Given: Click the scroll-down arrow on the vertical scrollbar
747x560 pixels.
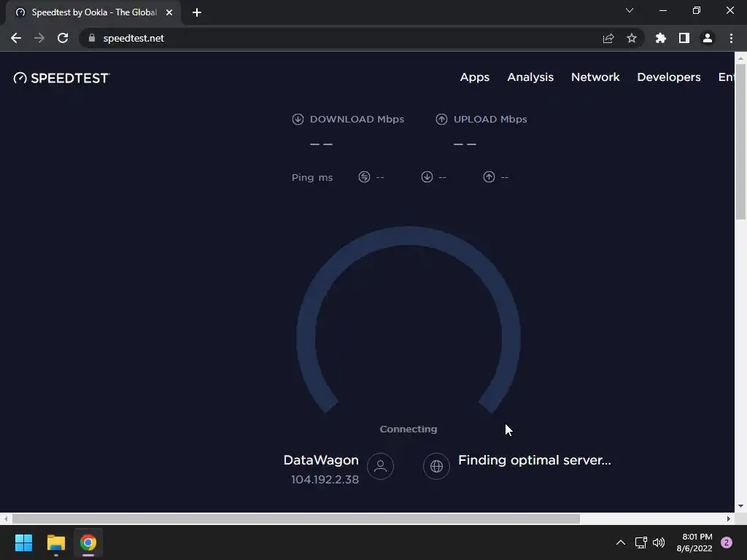Looking at the screenshot, I should click(x=741, y=506).
